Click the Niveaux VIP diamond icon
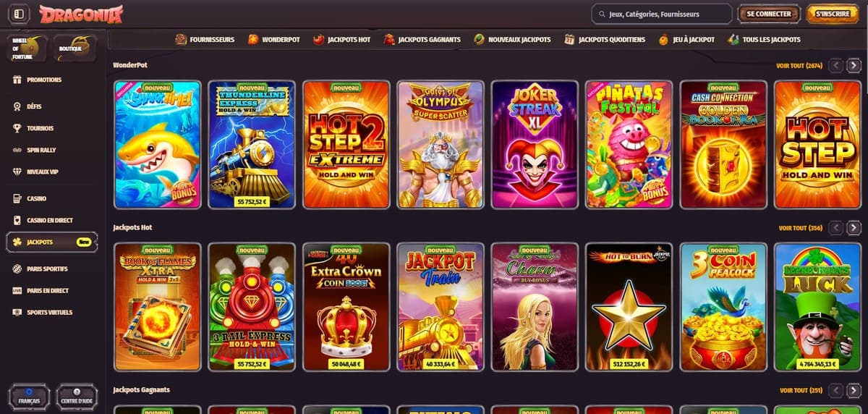 pos(17,172)
